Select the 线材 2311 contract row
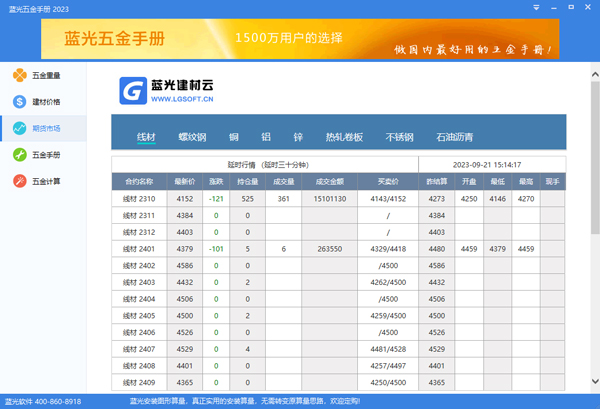 [338, 215]
